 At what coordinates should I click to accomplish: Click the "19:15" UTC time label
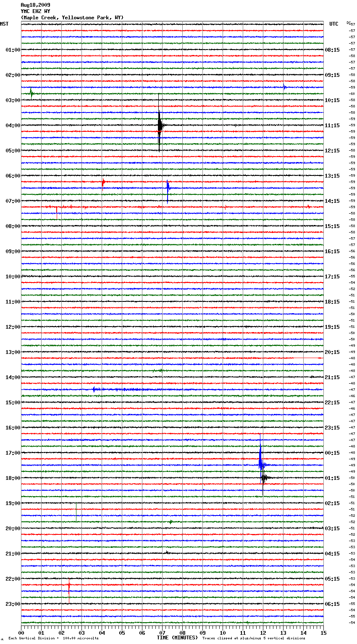[332, 327]
